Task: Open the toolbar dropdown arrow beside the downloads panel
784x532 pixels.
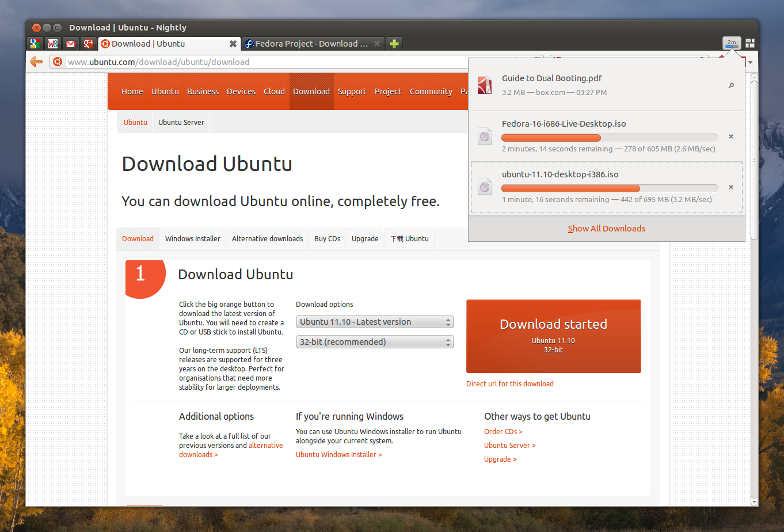Action: (x=751, y=62)
